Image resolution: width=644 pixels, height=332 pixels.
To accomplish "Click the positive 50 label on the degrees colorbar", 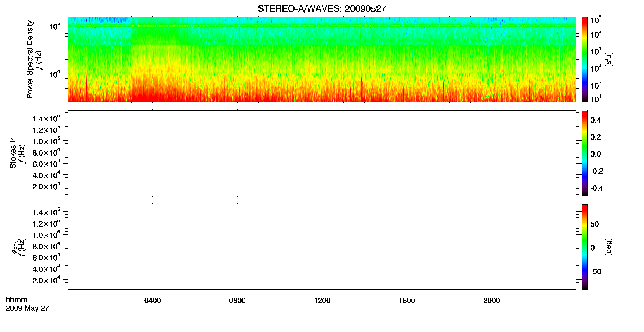I will 595,224.
